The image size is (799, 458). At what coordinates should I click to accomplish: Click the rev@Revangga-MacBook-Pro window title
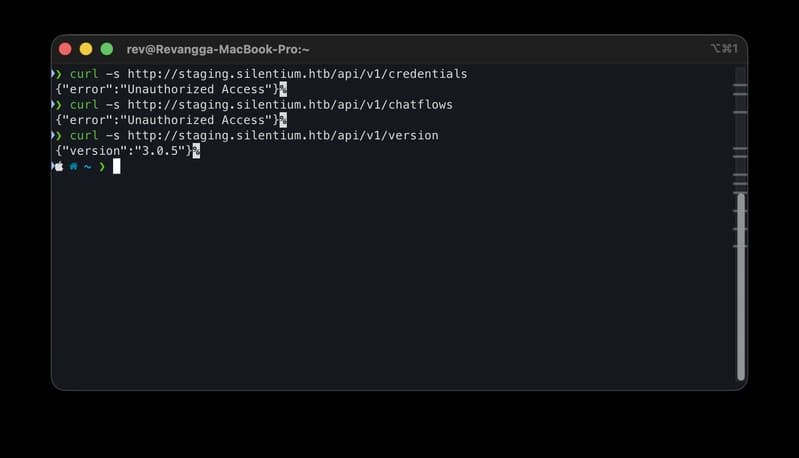click(218, 49)
